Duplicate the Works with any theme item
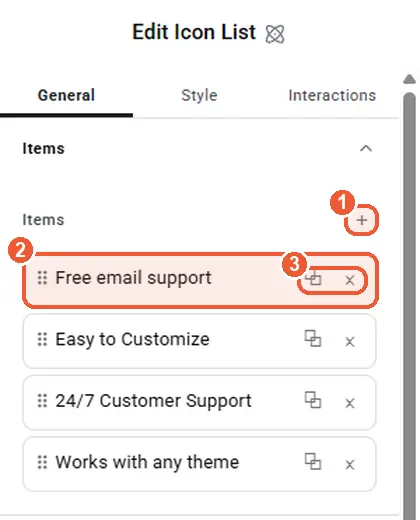Screen dimensions: 420x520 313,461
